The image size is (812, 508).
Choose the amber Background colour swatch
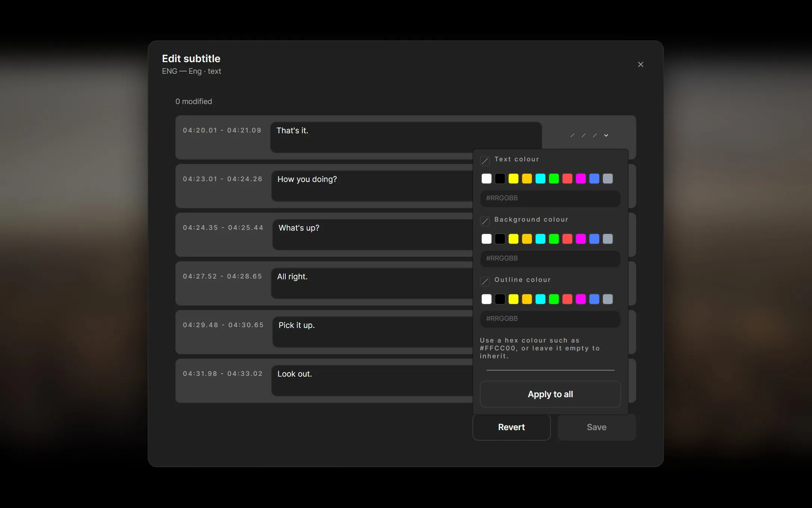527,239
